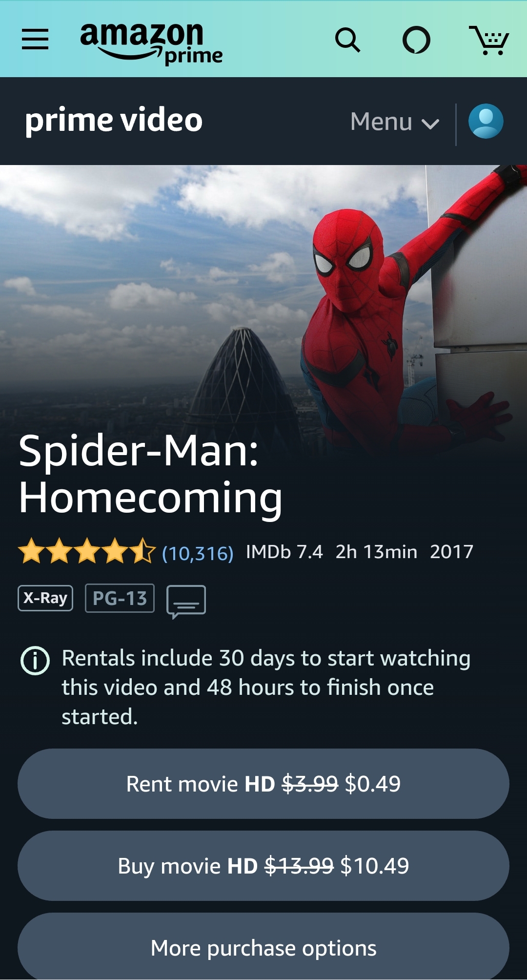Click the chevron next to Menu

pos(430,124)
